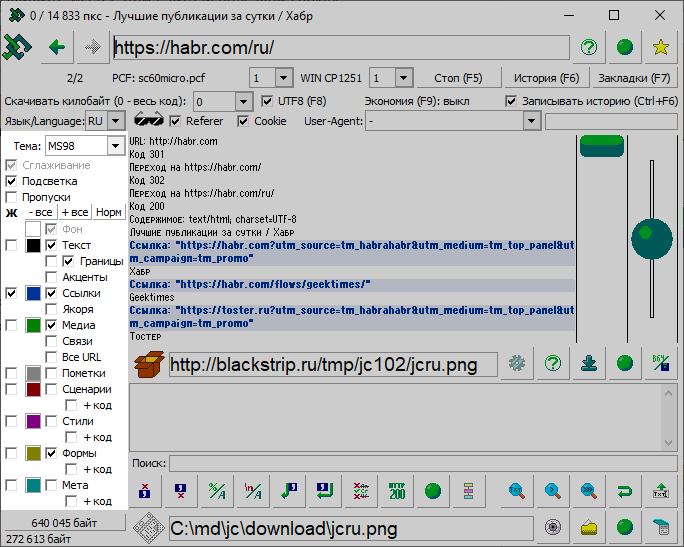Enable the Пропуски checkbox
The width and height of the screenshot is (684, 547).
coord(11,197)
